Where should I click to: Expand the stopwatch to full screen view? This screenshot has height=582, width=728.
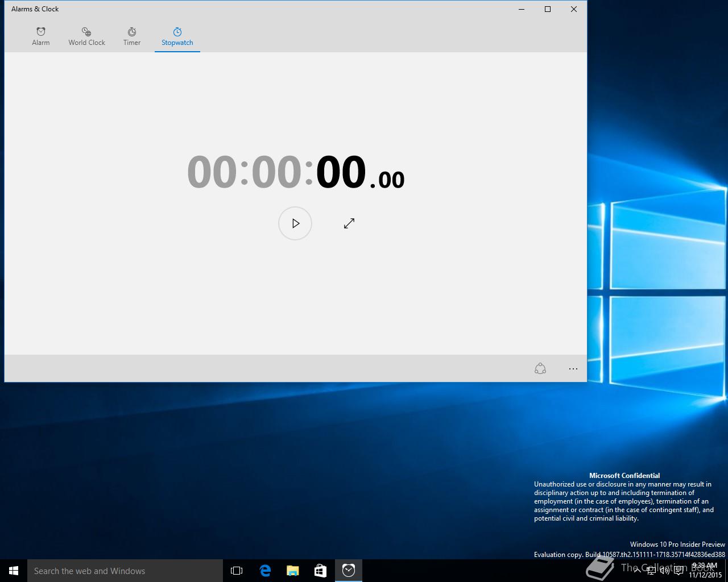click(x=349, y=223)
